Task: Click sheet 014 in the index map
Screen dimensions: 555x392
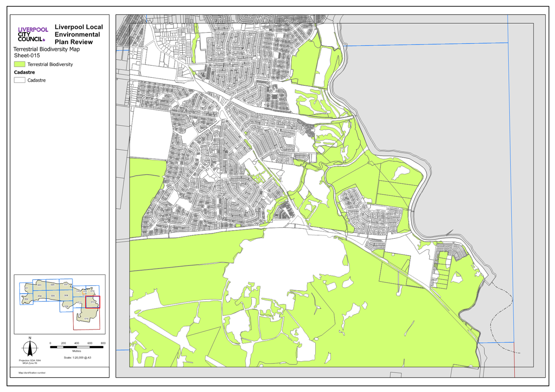Action: click(92, 290)
